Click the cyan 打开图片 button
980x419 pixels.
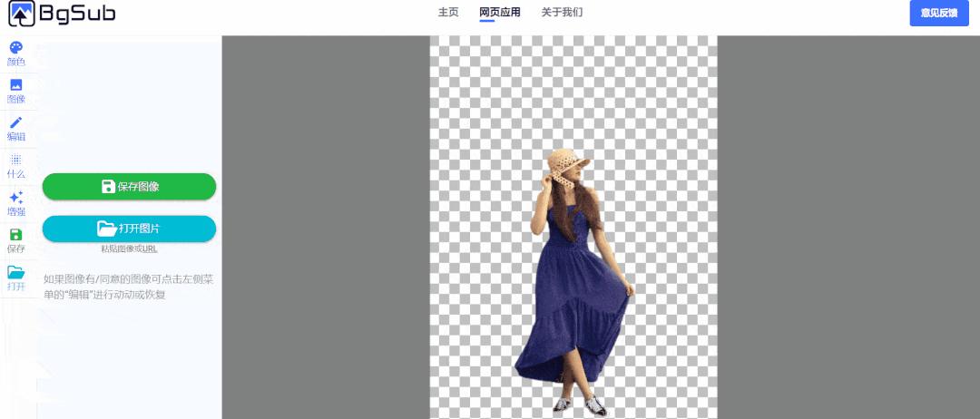pos(129,229)
